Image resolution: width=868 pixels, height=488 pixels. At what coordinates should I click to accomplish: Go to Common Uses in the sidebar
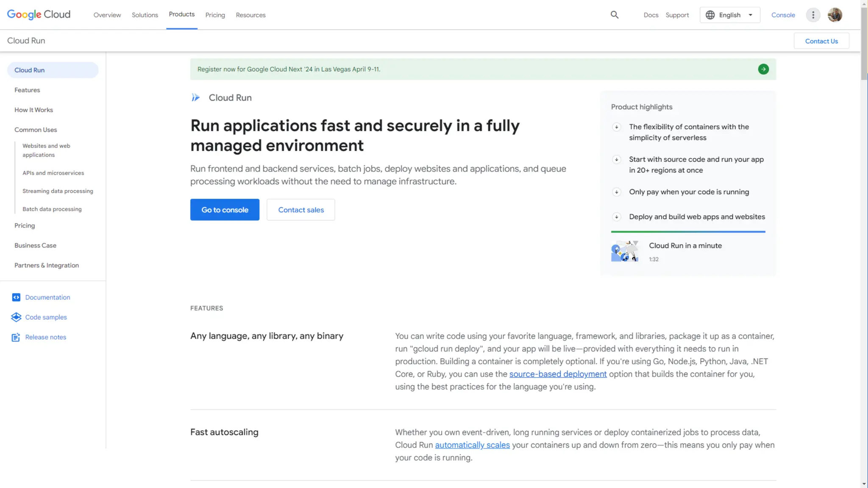36,130
